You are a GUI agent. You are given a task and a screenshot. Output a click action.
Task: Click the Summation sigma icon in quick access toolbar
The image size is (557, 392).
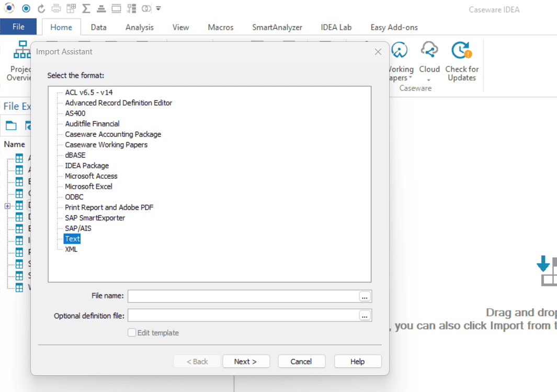[x=86, y=8]
